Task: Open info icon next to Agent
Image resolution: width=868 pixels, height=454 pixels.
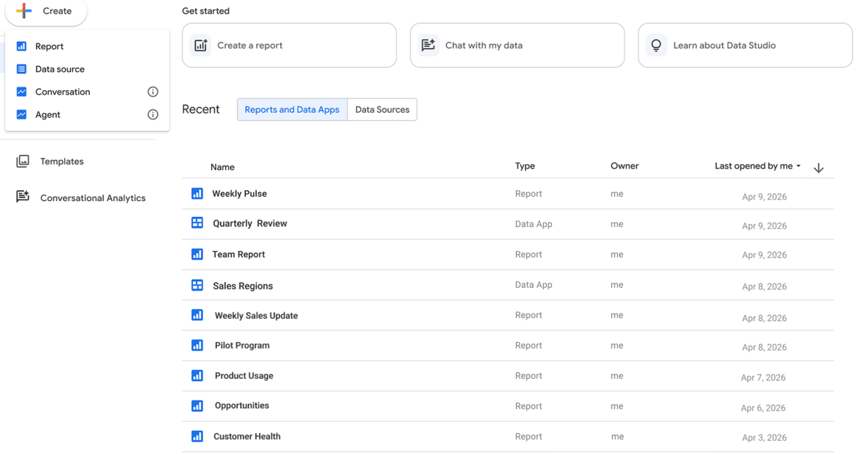Action: pos(153,114)
